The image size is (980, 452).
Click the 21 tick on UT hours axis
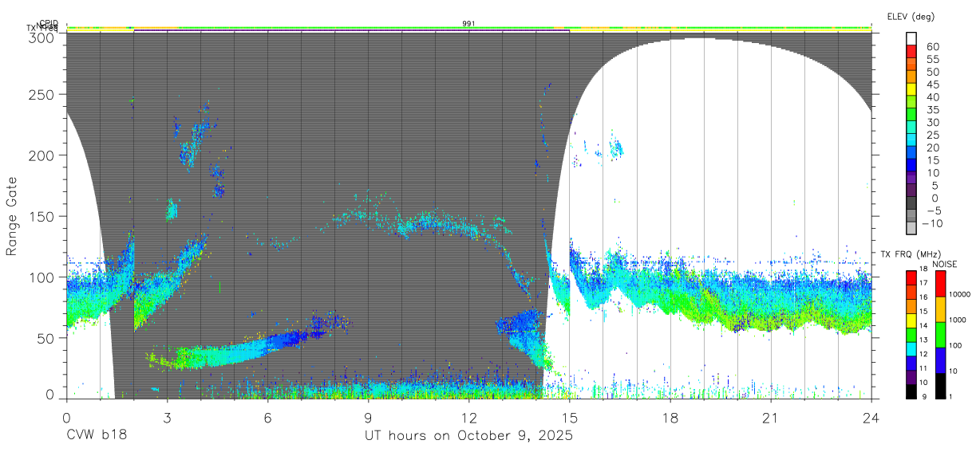pos(770,418)
